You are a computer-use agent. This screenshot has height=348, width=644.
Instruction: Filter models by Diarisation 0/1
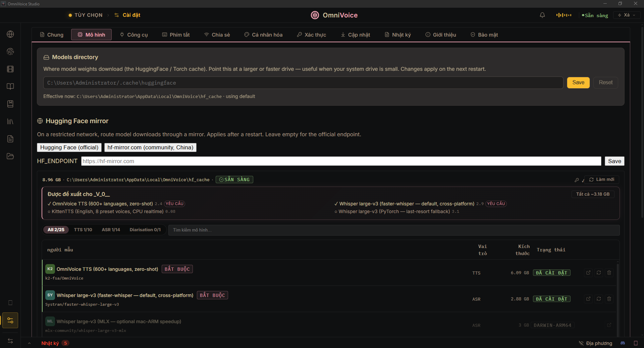pyautogui.click(x=145, y=230)
